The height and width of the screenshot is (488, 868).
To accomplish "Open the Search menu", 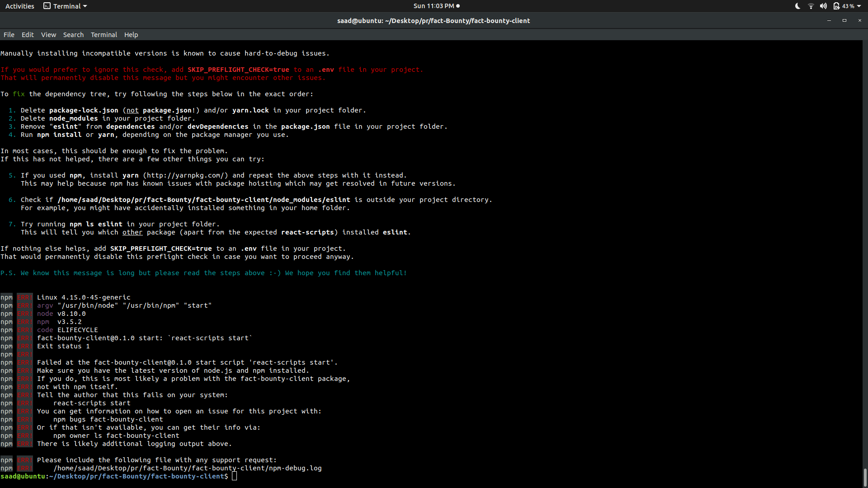I will click(x=73, y=34).
